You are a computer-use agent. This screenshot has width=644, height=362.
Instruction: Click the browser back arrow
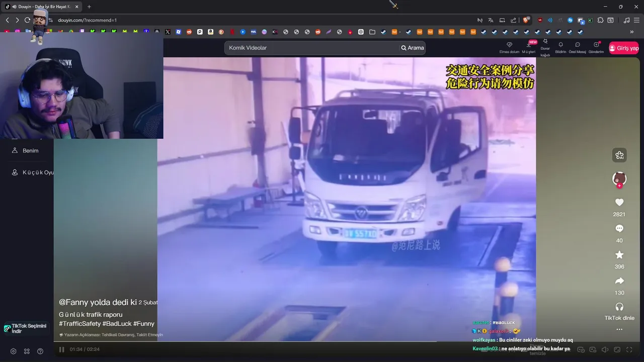coord(7,20)
